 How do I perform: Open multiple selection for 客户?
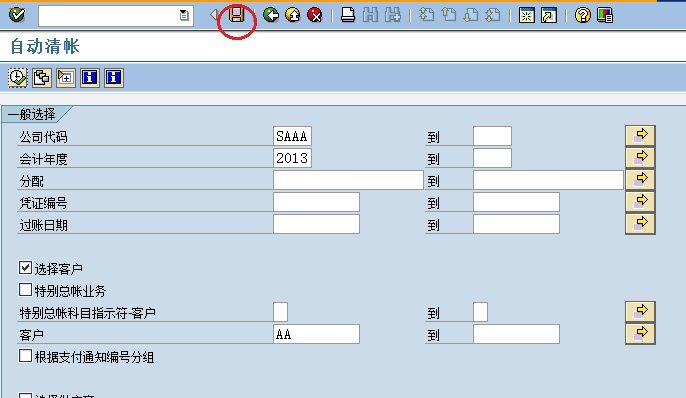coord(640,333)
